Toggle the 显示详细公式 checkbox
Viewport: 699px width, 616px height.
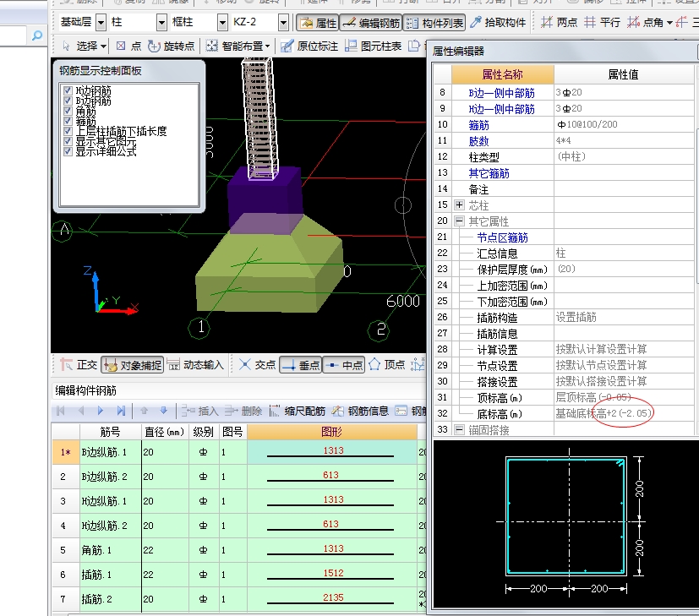[x=68, y=152]
